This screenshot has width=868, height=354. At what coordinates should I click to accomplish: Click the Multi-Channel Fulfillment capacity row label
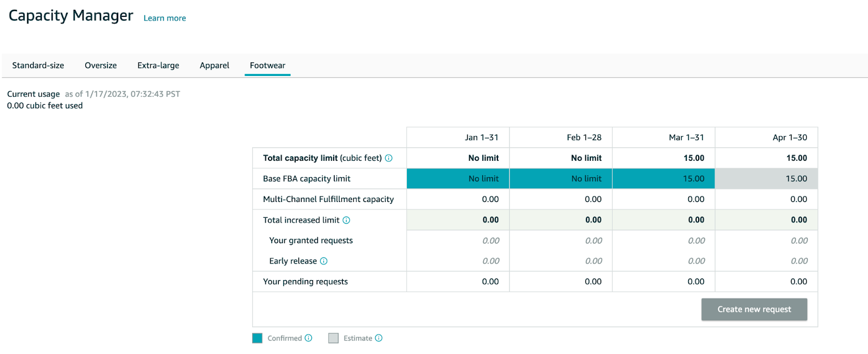tap(328, 199)
